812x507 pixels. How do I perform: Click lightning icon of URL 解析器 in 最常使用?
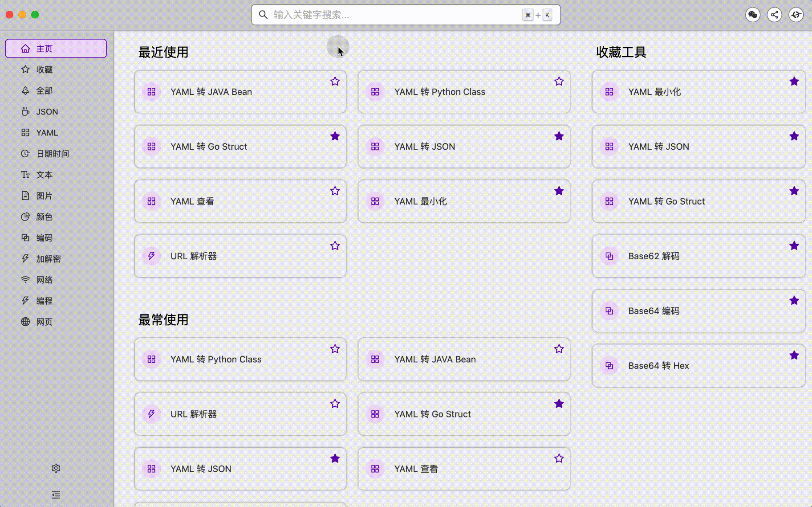[x=151, y=414]
